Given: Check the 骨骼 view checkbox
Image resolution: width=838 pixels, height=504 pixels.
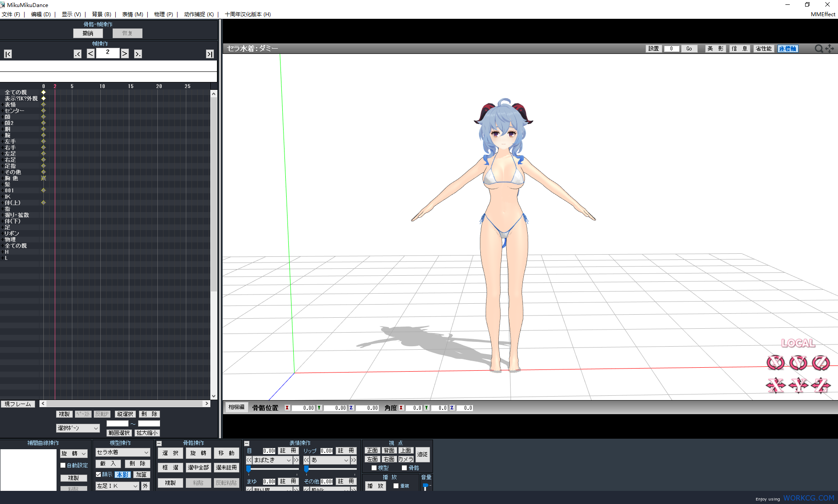Looking at the screenshot, I should [404, 468].
